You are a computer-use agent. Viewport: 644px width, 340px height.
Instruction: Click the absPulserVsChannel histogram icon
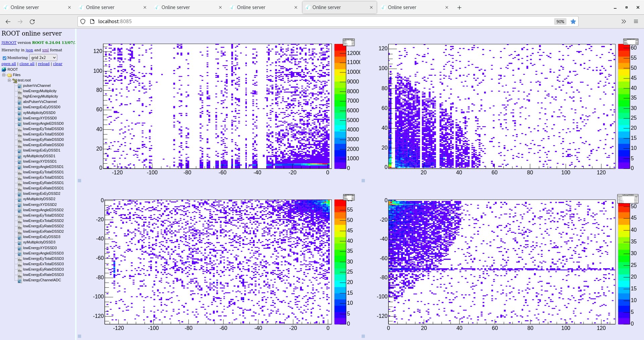point(19,102)
